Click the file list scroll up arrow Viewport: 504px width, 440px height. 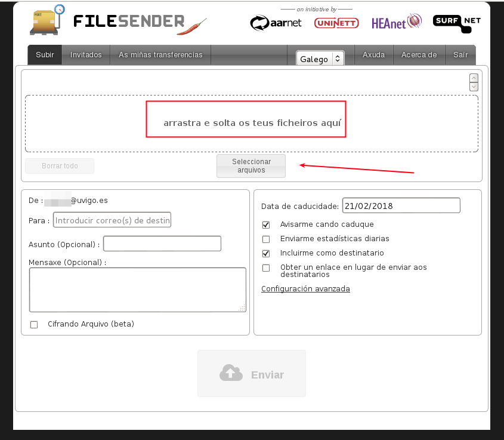(474, 78)
